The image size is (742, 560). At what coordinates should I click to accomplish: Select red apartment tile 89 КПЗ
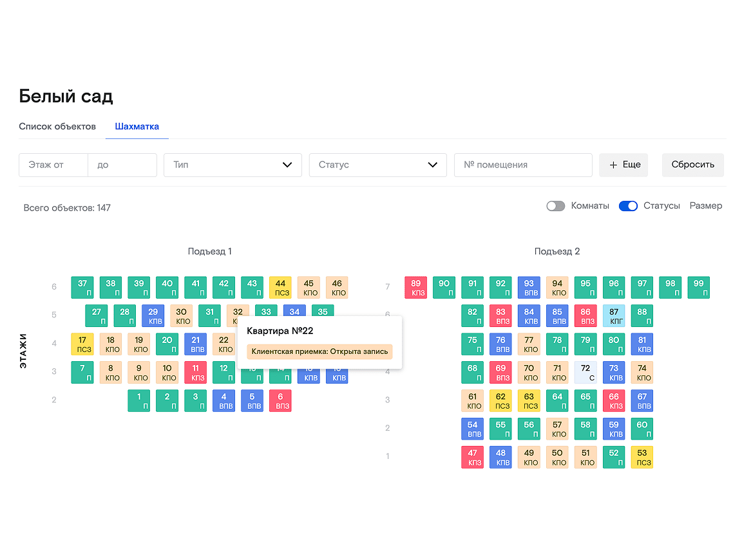coord(415,287)
